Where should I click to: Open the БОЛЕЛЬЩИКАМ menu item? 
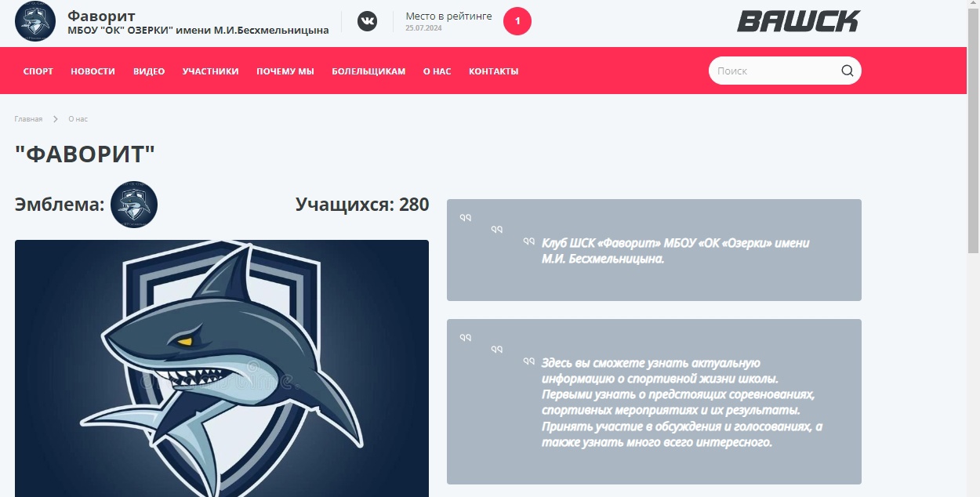coord(368,71)
